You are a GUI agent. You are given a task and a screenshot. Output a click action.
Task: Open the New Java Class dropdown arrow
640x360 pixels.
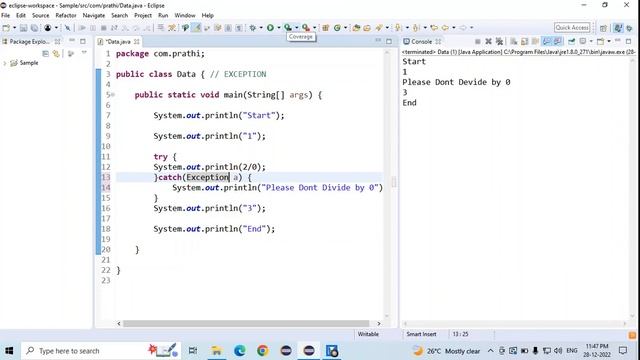[x=346, y=28]
